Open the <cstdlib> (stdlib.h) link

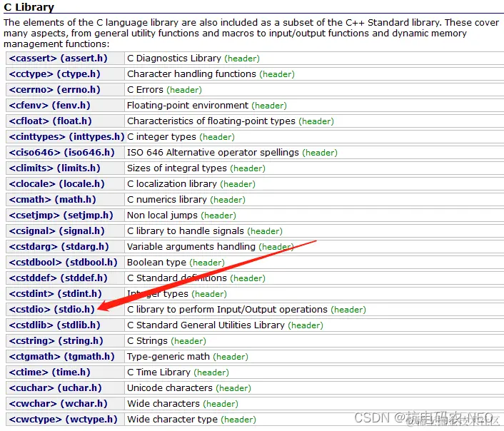(55, 325)
